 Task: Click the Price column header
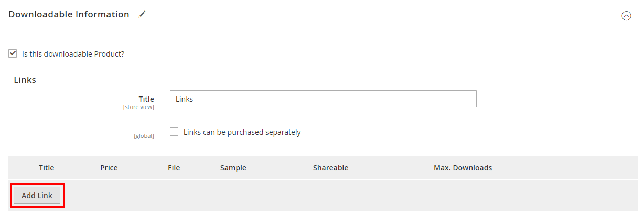coord(109,168)
